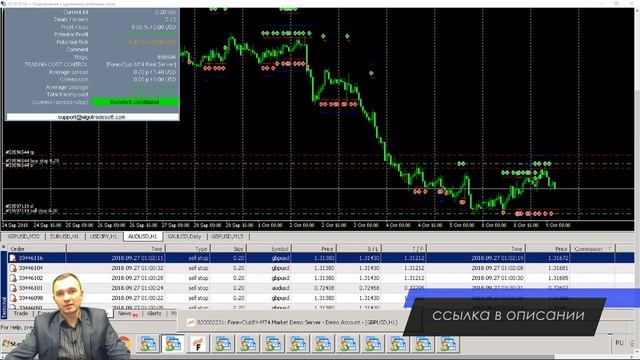
Task: Switch to the USDJPY,H1 chart tab
Action: click(103, 237)
